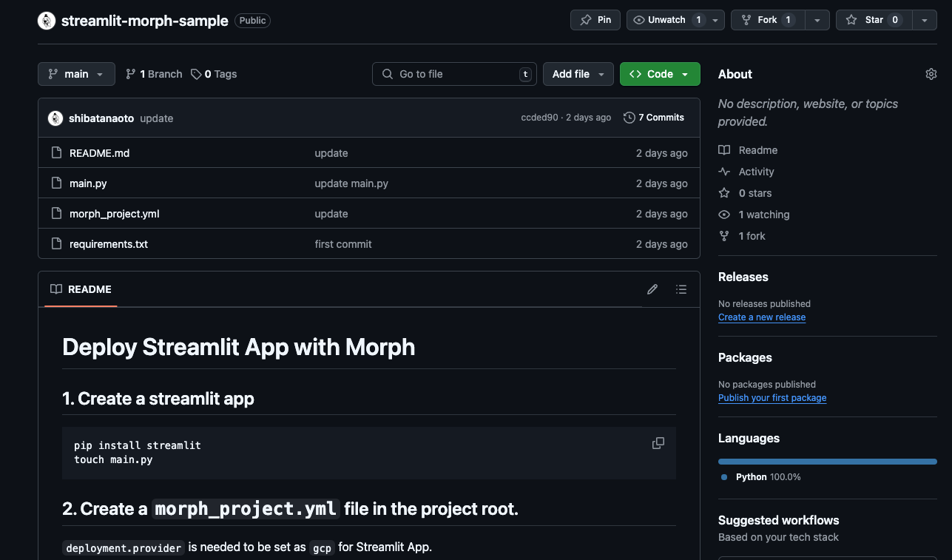Open the README outline list icon
This screenshot has height=560, width=952.
point(681,289)
